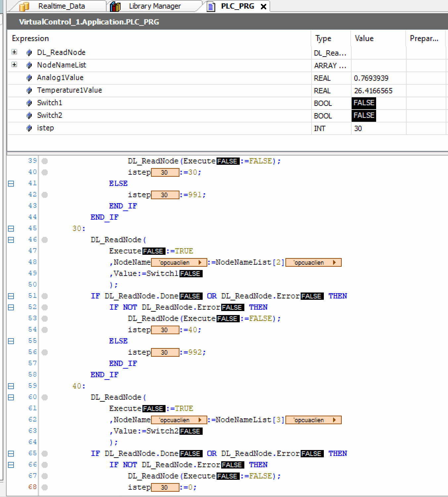Expand NodeName inline value on line 62

pos(200,420)
